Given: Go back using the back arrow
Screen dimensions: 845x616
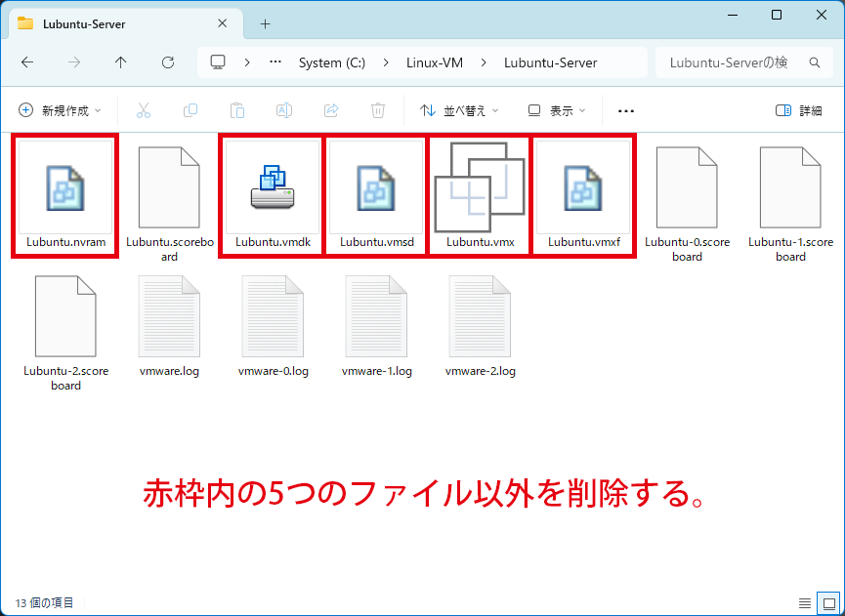Looking at the screenshot, I should point(27,62).
